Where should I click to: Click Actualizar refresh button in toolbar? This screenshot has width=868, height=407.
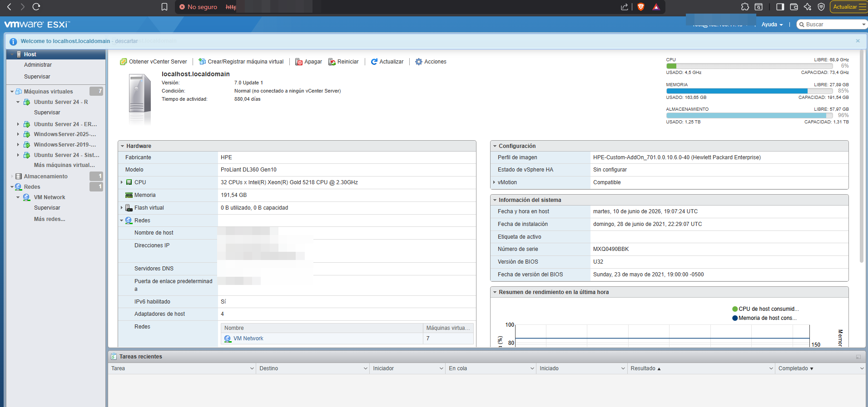(x=387, y=62)
